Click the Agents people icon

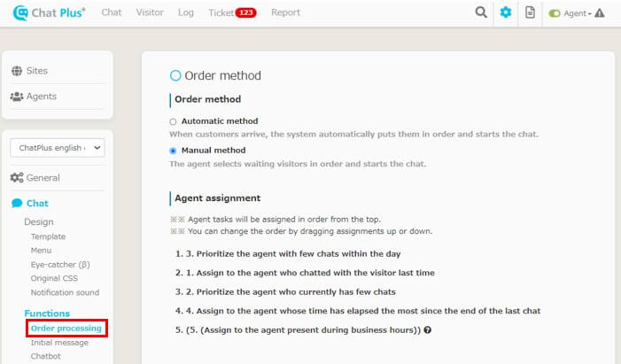tap(17, 97)
